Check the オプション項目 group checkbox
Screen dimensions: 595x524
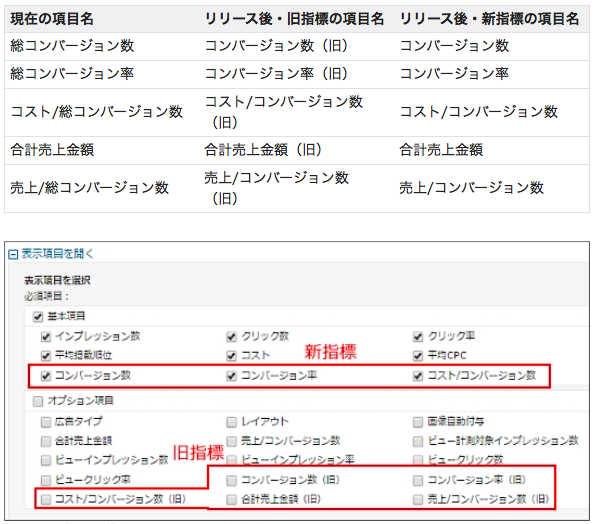pos(38,401)
